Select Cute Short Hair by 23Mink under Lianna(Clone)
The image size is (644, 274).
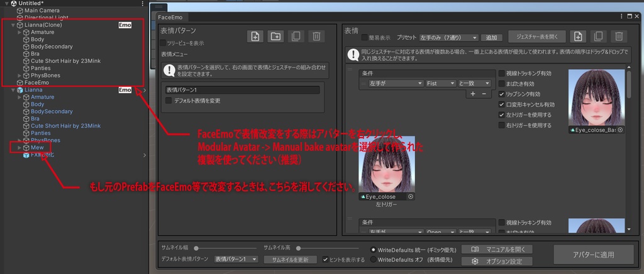pyautogui.click(x=65, y=61)
